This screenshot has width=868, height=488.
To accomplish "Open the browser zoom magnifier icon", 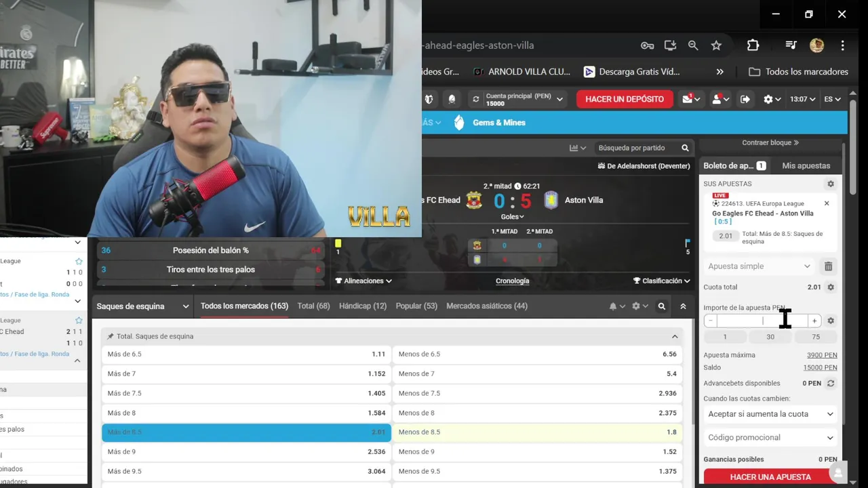I will point(693,45).
